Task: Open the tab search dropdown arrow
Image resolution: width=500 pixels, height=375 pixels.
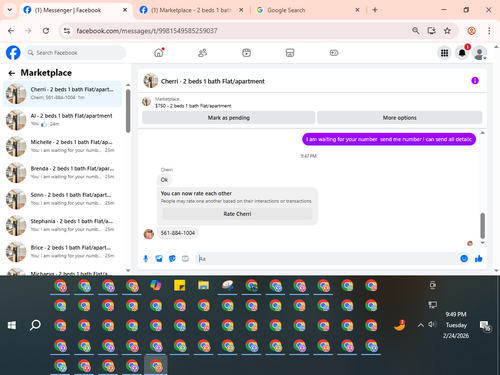Action: point(10,10)
